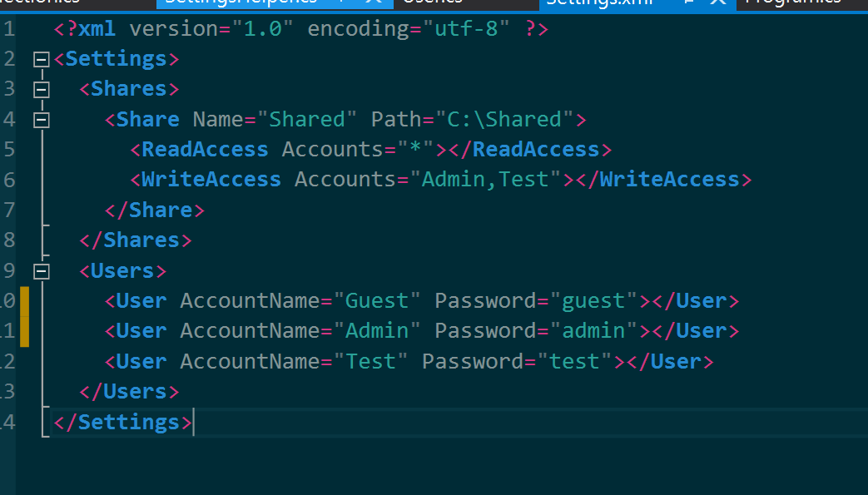Click the Password value guest on line 10
868x495 pixels.
click(595, 299)
